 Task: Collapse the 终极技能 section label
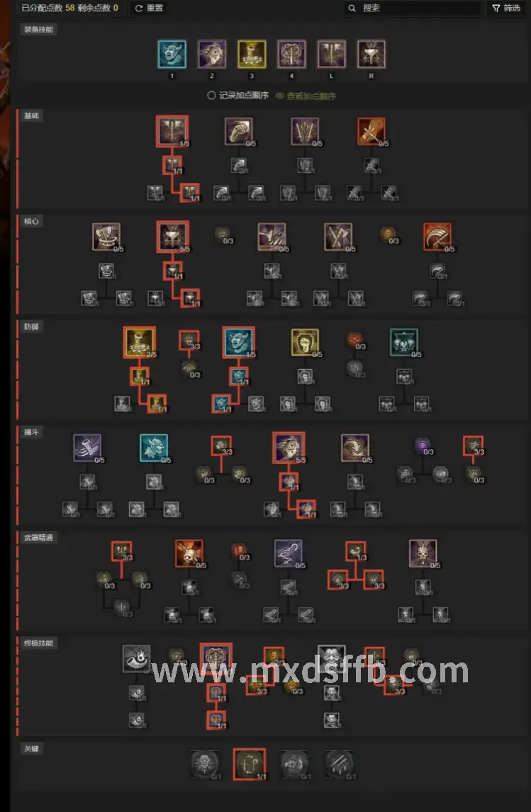point(38,643)
